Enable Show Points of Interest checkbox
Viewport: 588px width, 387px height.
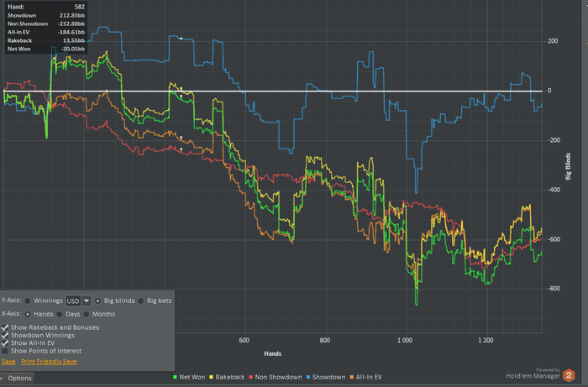coord(5,351)
